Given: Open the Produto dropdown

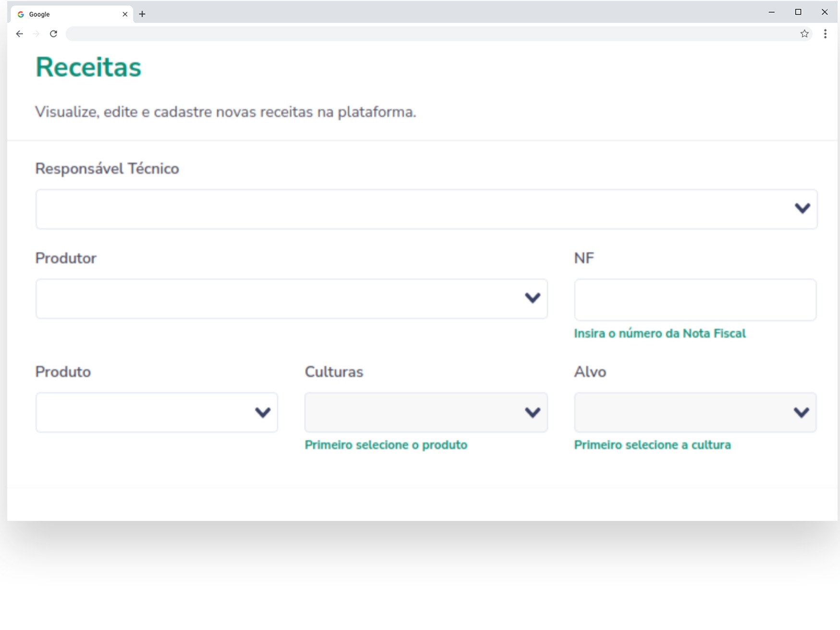Looking at the screenshot, I should click(157, 412).
